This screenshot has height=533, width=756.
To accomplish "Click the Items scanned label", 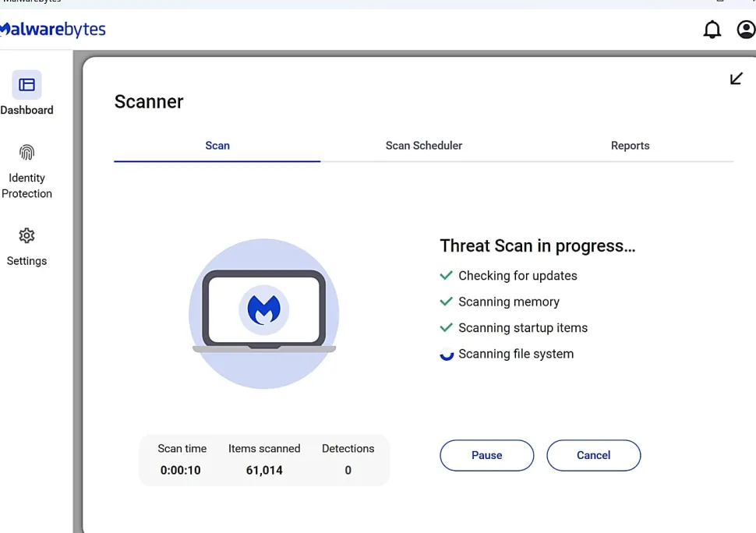I will tap(264, 449).
